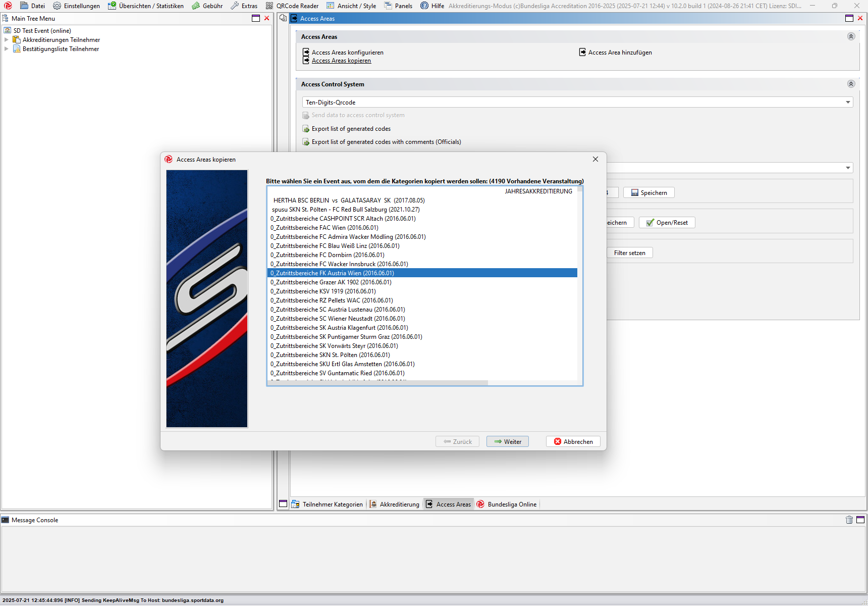This screenshot has height=606, width=868.
Task: Open the Ansicht / Style menu
Action: 351,6
